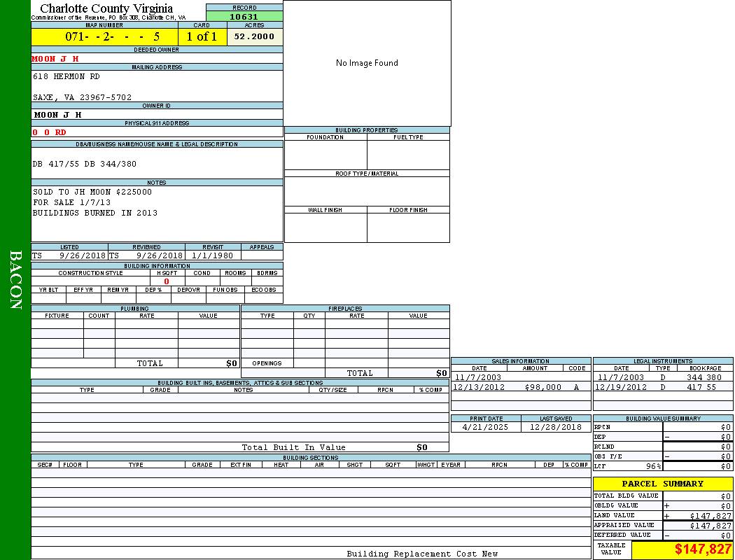Select the deeded owner name MOON J H
The height and width of the screenshot is (560, 735).
click(56, 59)
